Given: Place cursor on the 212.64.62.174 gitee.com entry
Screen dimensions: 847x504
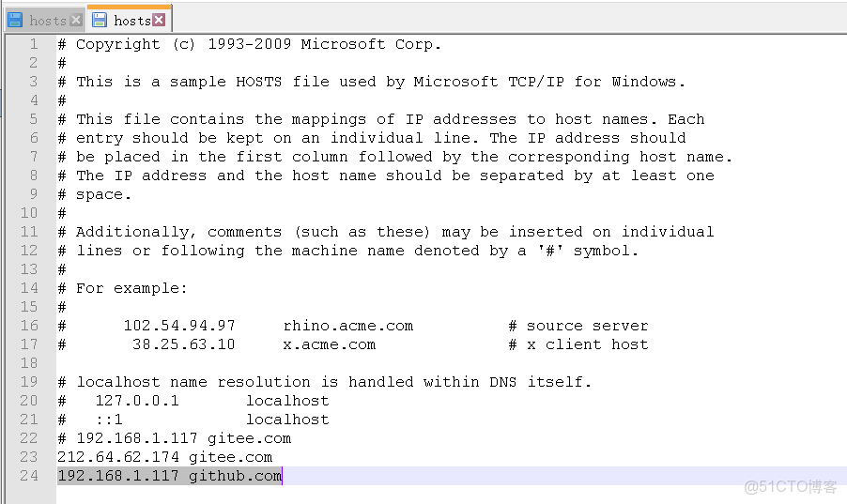Looking at the screenshot, I should 164,457.
